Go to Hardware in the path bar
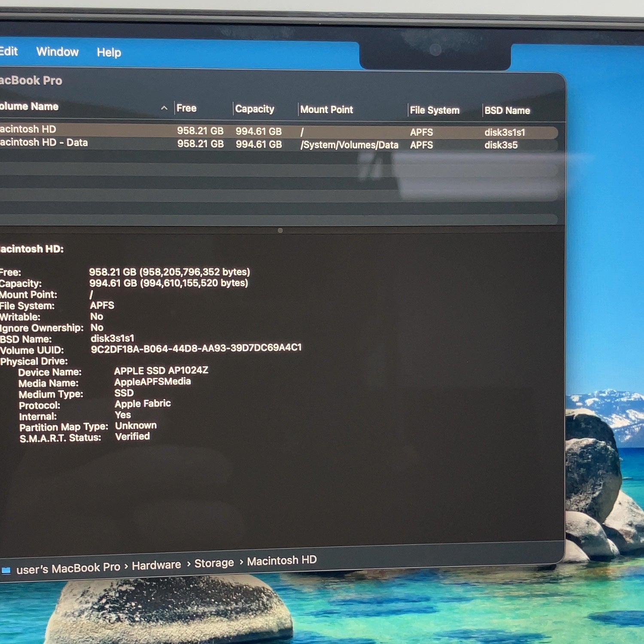 (x=156, y=565)
